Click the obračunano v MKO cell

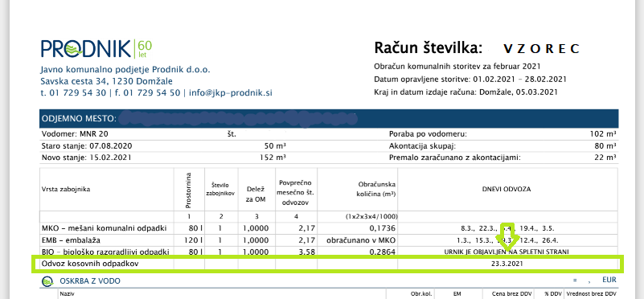pos(362,240)
